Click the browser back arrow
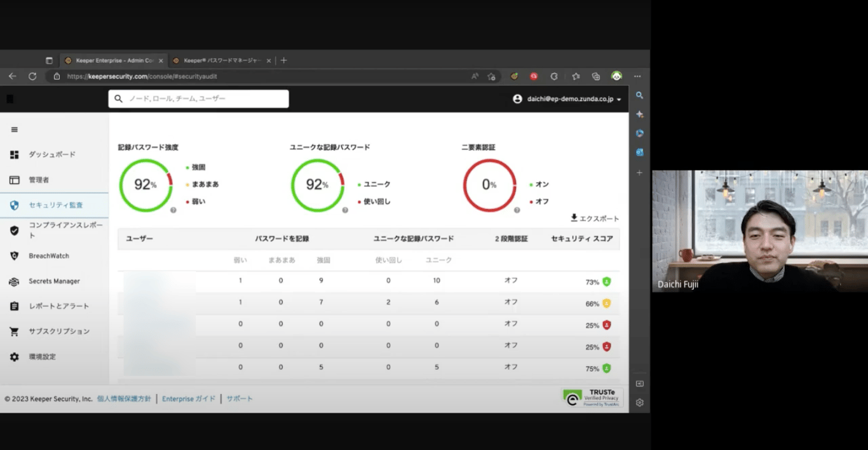Image resolution: width=868 pixels, height=450 pixels. 12,76
